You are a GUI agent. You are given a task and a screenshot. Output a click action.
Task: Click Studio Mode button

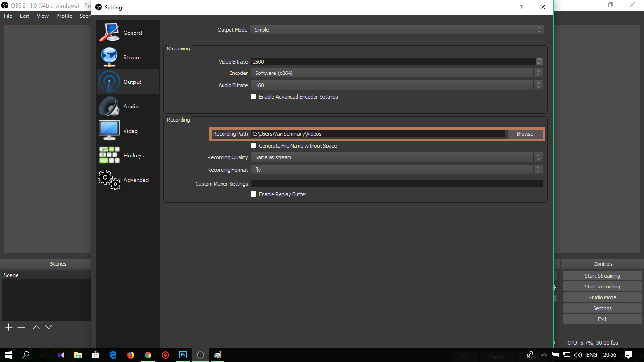pyautogui.click(x=603, y=297)
